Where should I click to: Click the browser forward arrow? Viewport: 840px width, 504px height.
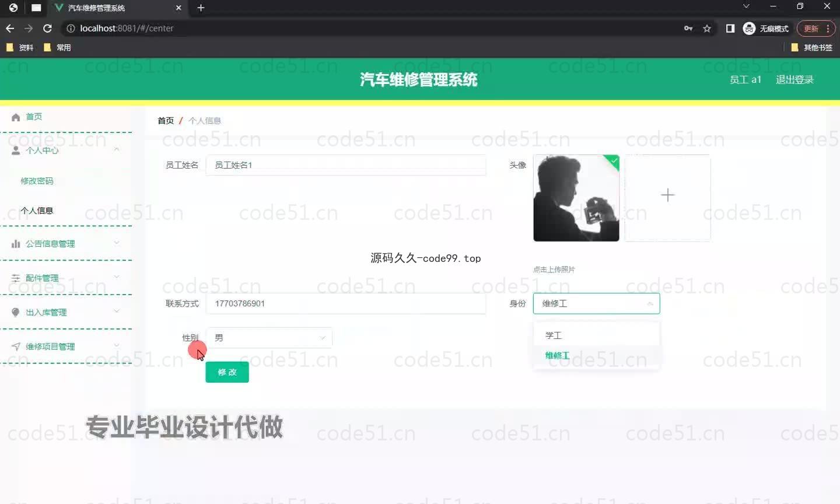tap(29, 28)
